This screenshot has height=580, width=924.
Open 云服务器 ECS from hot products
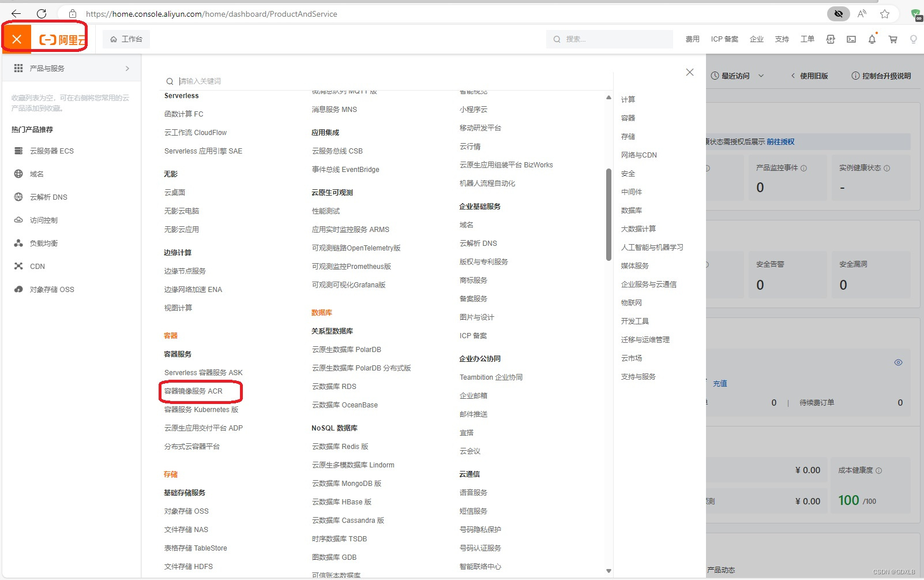(x=52, y=151)
